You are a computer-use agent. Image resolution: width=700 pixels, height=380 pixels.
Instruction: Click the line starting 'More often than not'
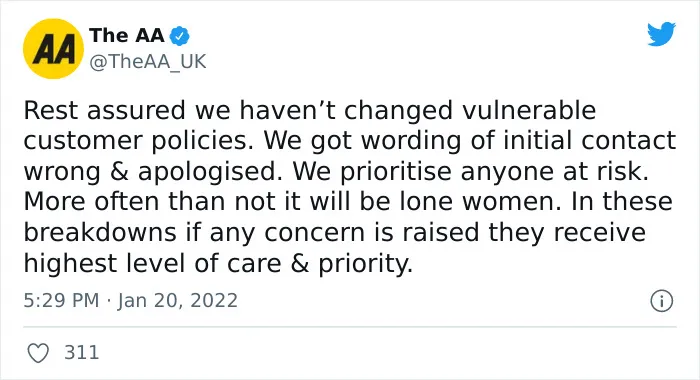coord(348,202)
